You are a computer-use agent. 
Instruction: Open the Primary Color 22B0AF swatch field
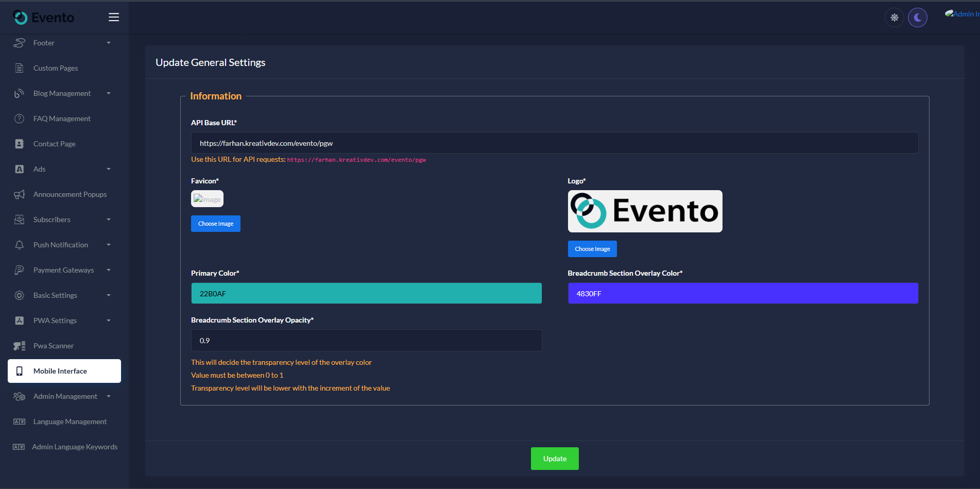point(366,293)
